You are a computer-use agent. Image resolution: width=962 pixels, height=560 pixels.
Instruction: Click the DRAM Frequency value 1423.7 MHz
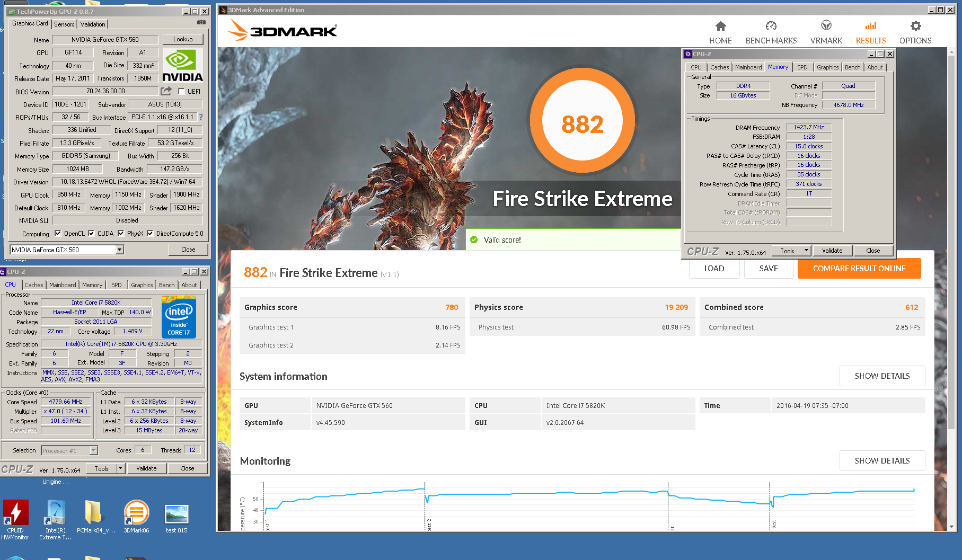point(809,127)
